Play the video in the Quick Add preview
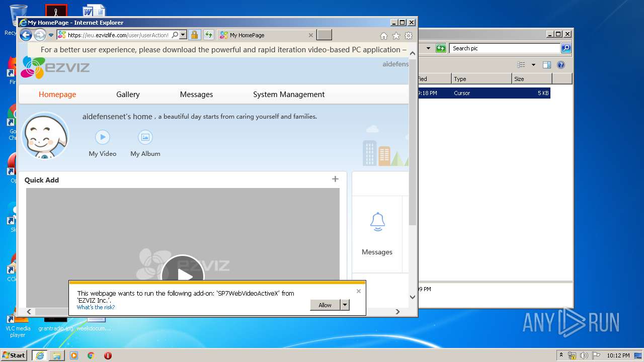644x362 pixels. tap(183, 276)
